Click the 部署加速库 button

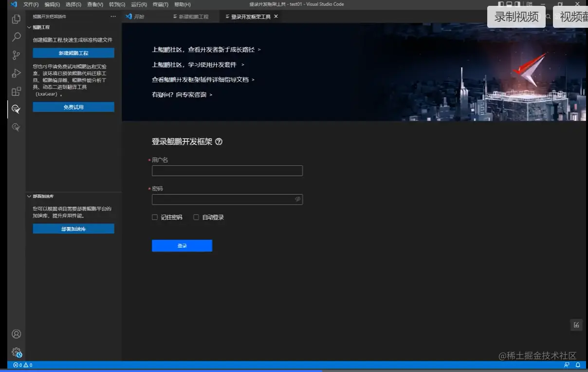73,229
